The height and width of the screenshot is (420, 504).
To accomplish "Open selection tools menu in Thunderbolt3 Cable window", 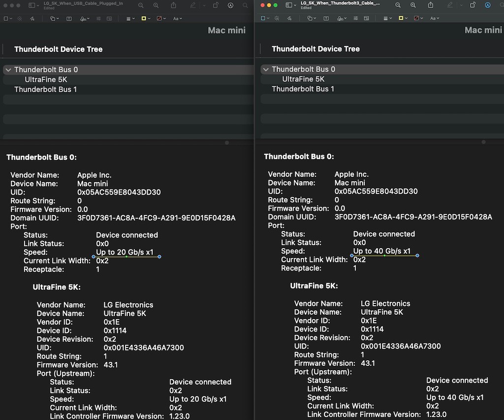I will pos(265,18).
